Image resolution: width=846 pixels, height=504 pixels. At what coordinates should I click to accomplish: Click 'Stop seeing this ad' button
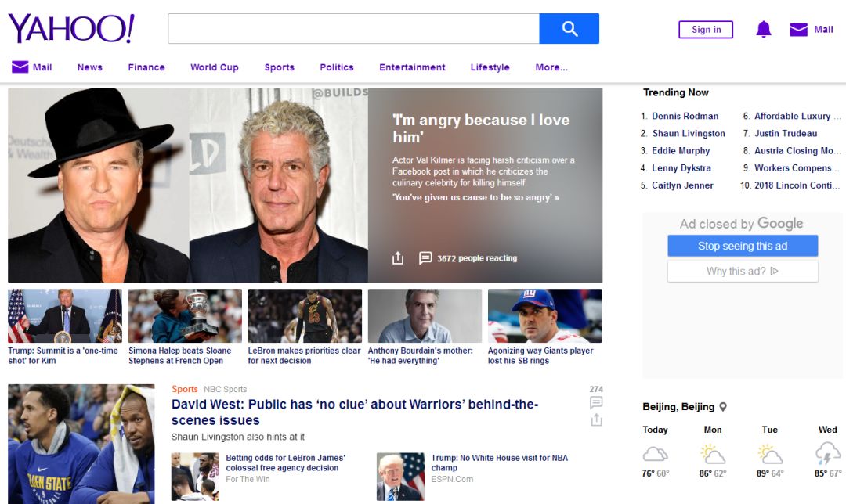[742, 246]
